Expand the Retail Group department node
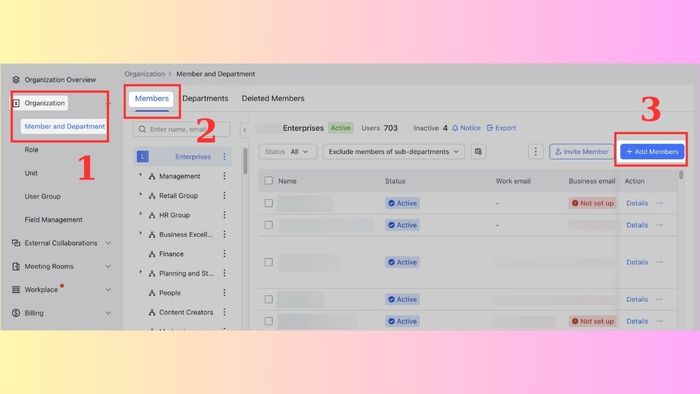Viewport: 700px width, 394px height. point(141,195)
